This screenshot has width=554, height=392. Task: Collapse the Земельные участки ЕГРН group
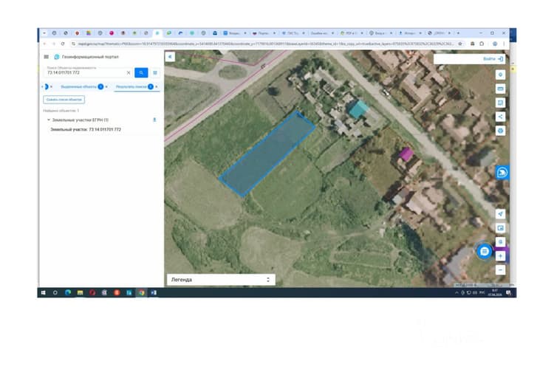(x=49, y=120)
